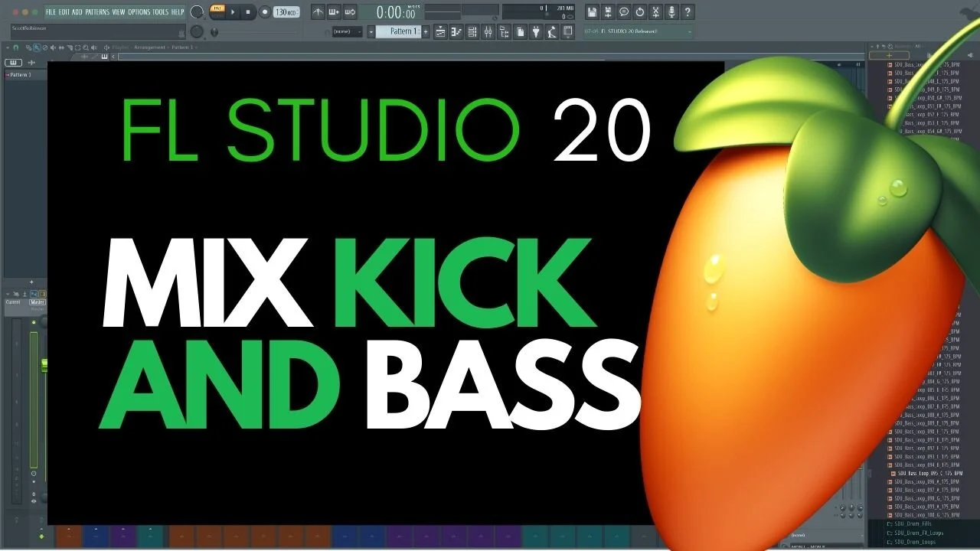Open the project picker icon

click(520, 31)
